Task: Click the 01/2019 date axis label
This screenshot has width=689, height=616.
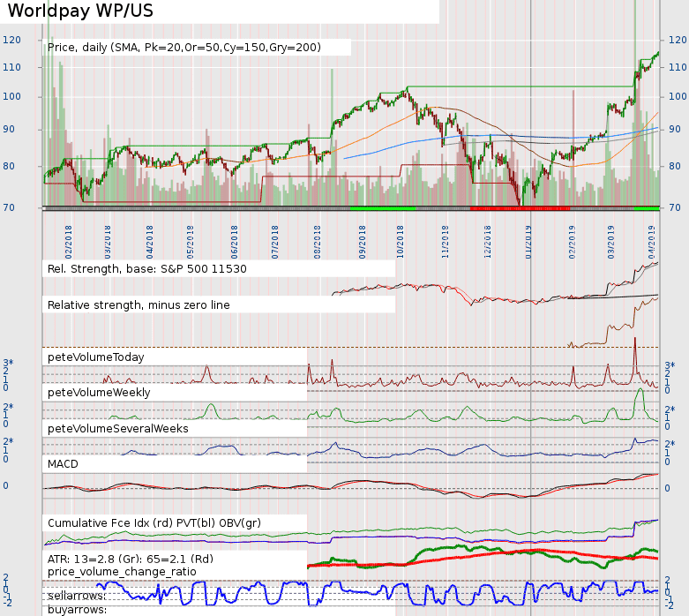Action: pyautogui.click(x=528, y=243)
